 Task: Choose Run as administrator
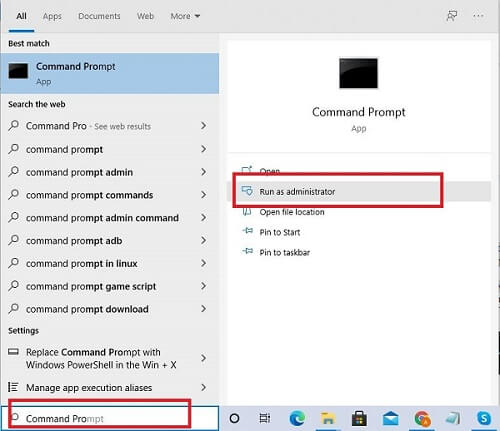coord(359,191)
